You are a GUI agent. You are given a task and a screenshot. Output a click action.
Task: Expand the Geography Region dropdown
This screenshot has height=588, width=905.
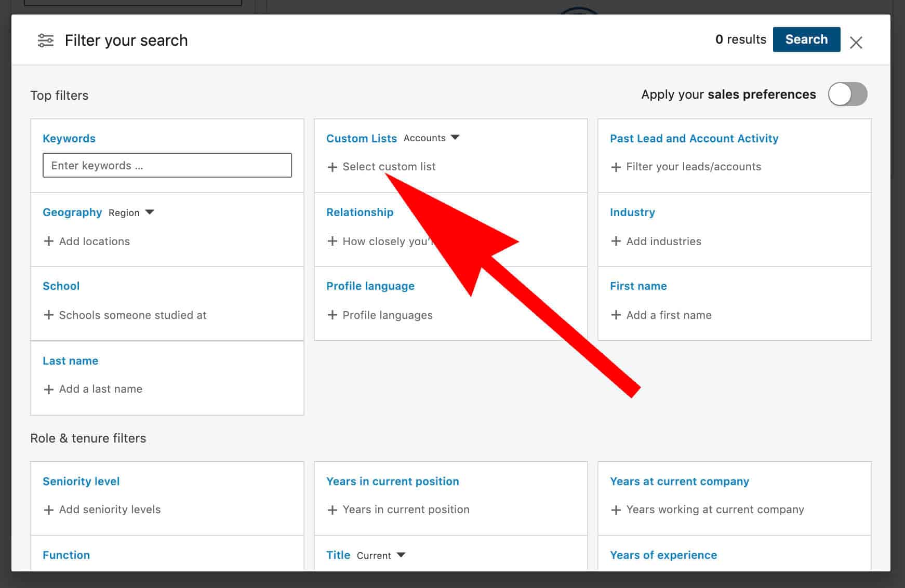click(x=131, y=212)
